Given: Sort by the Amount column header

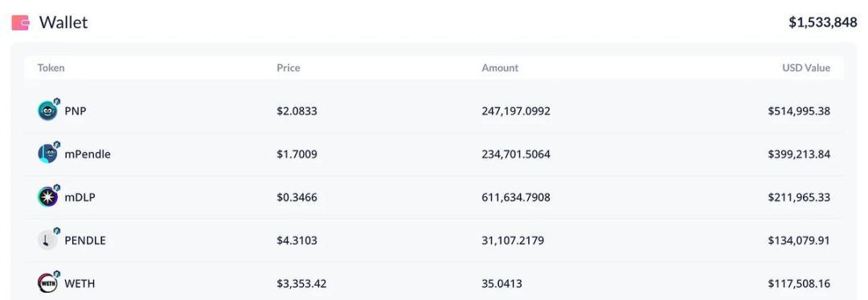Looking at the screenshot, I should click(500, 68).
